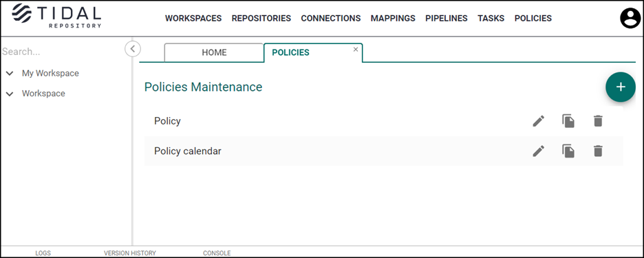Add a new policy with plus button
The image size is (644, 258).
[621, 87]
